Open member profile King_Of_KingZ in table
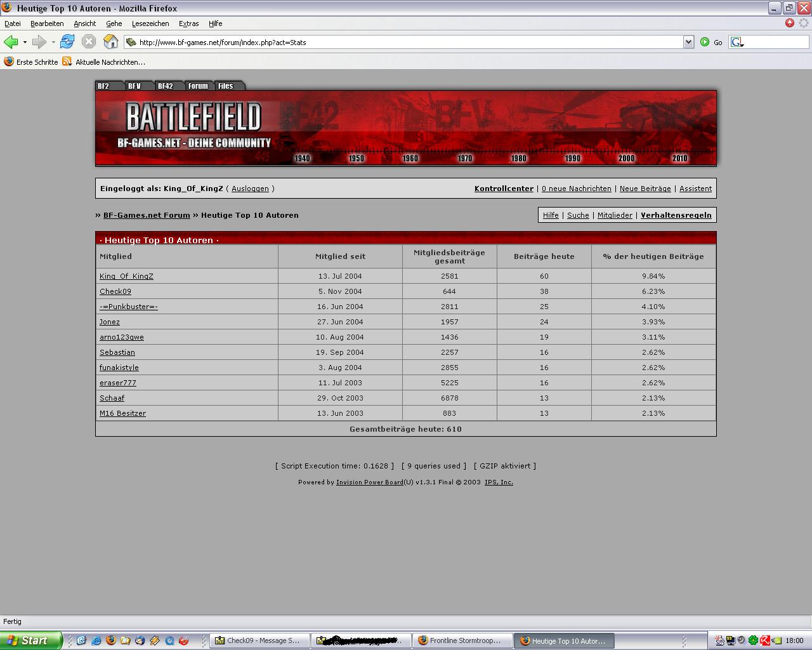Viewport: 812px width, 650px height. [x=126, y=276]
